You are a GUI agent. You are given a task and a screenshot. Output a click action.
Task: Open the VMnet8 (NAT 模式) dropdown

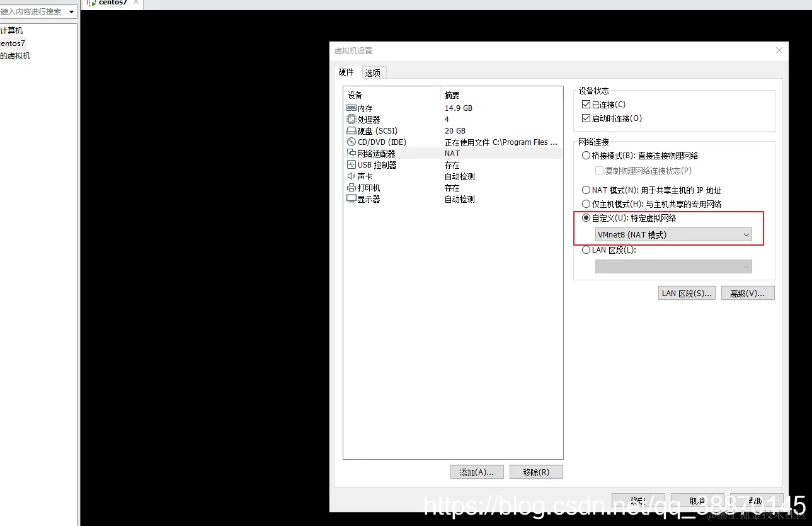tap(746, 234)
